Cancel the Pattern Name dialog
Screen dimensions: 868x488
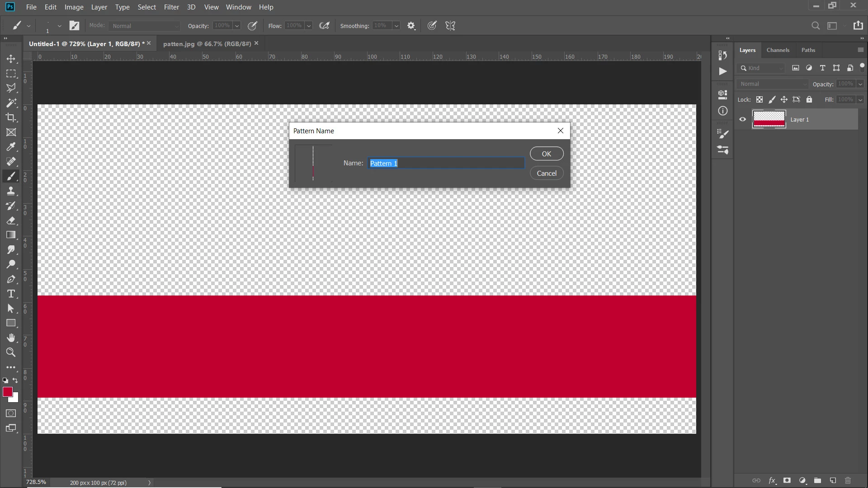click(546, 174)
